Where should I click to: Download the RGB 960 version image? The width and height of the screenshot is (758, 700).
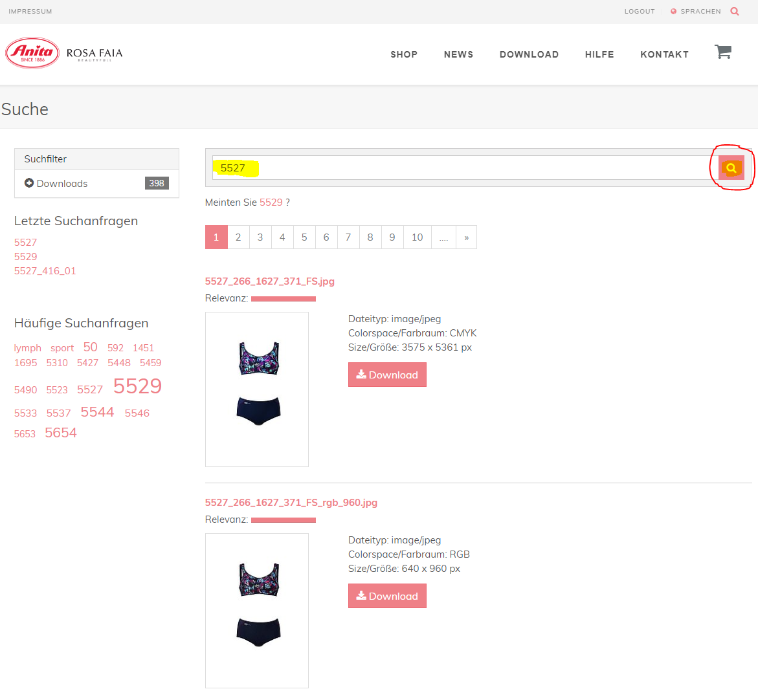point(387,596)
